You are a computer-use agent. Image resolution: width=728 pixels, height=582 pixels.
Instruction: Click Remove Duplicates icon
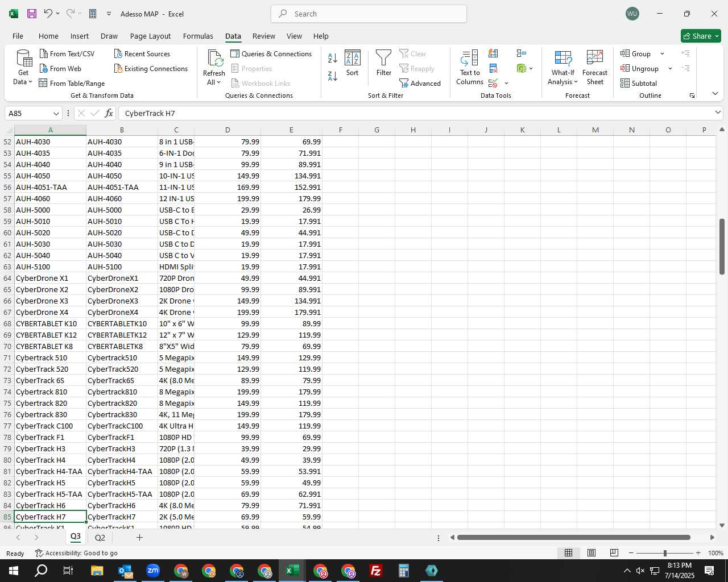494,68
